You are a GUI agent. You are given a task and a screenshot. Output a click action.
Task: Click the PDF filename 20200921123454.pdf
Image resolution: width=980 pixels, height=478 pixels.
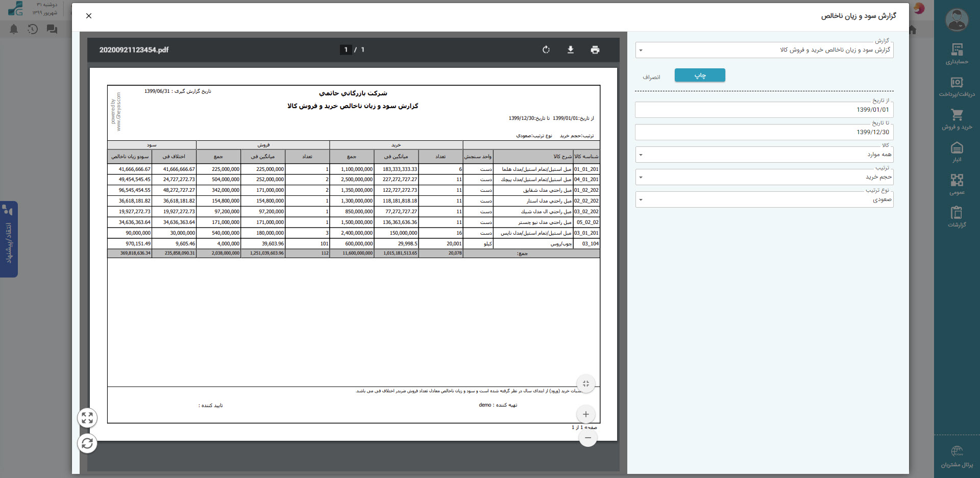coord(134,50)
